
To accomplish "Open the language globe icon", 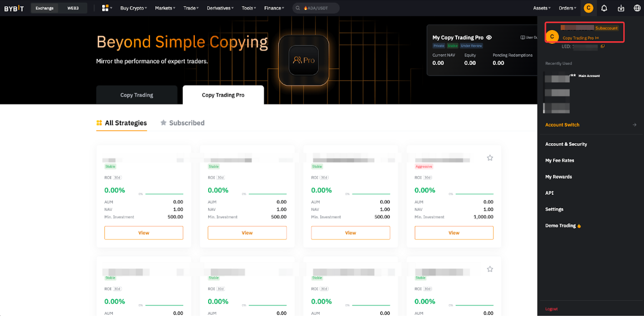I will 637,8.
